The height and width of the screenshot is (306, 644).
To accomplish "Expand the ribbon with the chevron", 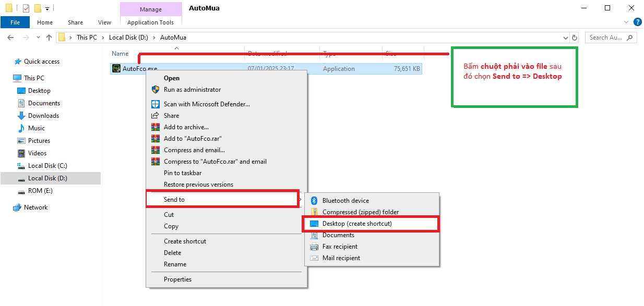I will 626,22.
